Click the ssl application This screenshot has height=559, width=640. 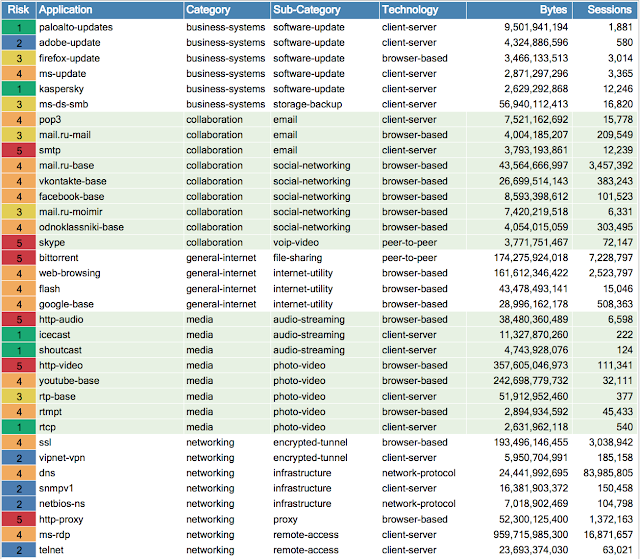(x=45, y=443)
